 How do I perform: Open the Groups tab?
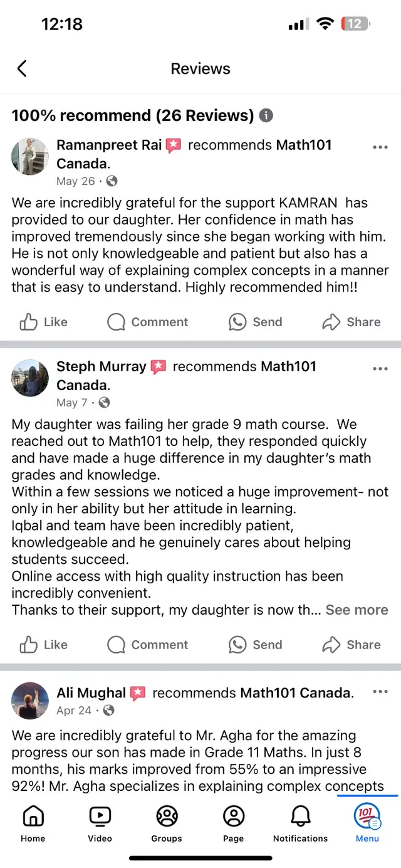coord(167,823)
